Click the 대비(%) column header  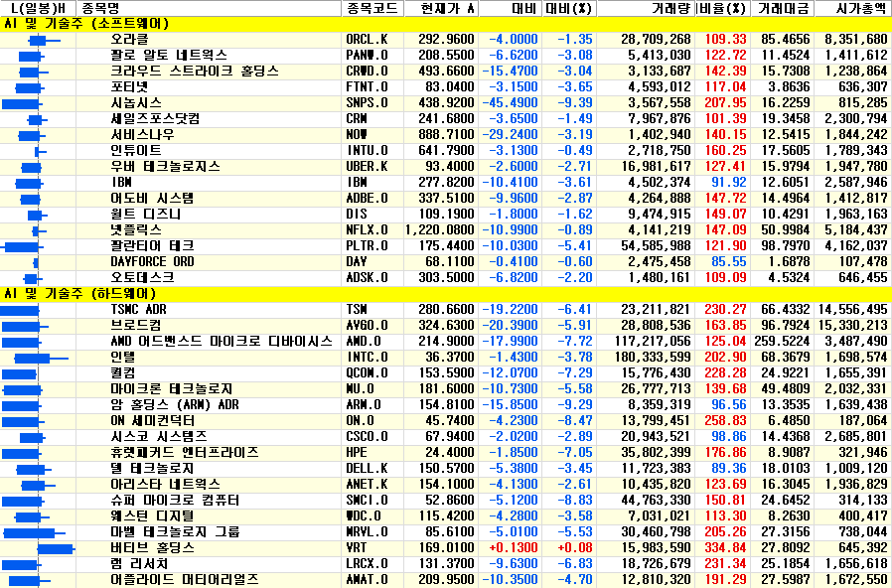568,8
